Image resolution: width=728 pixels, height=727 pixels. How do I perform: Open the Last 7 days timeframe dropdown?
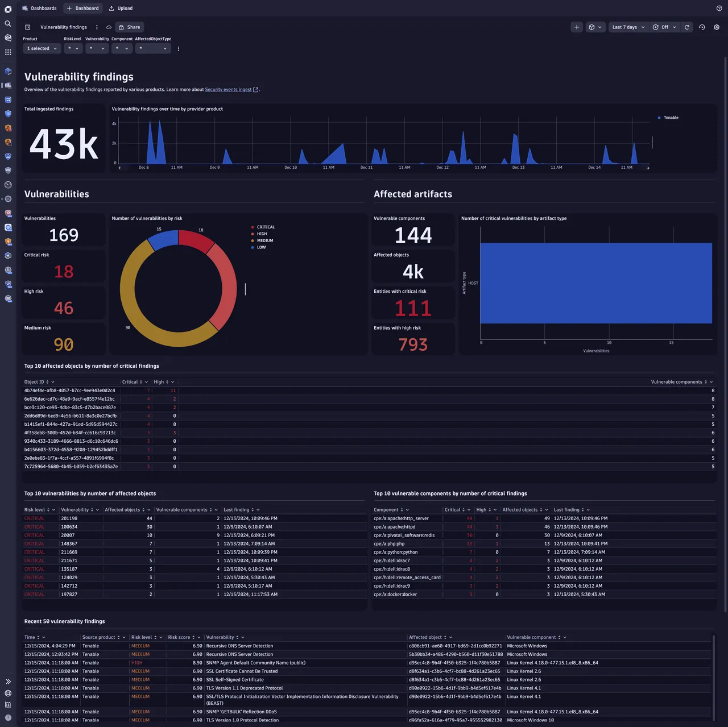point(628,27)
